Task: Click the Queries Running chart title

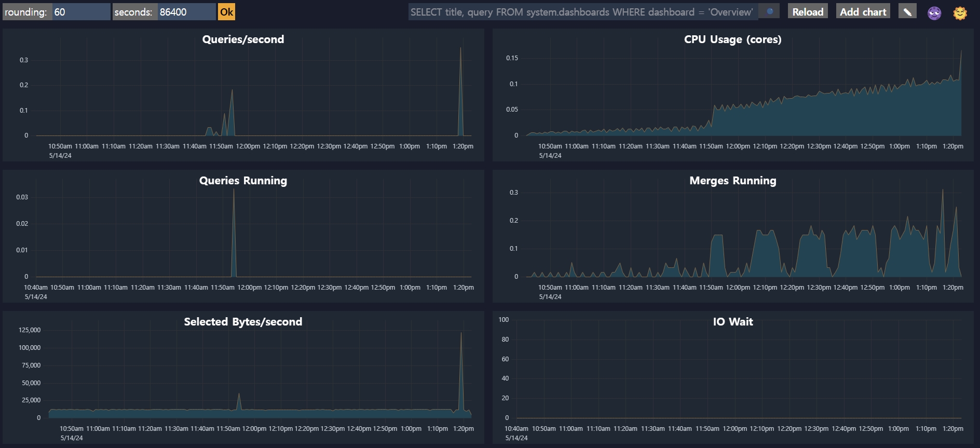Action: [243, 181]
